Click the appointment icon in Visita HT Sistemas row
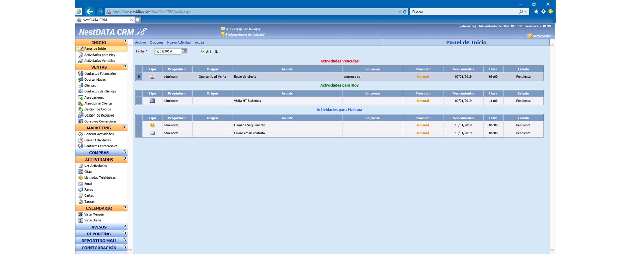 (x=152, y=101)
